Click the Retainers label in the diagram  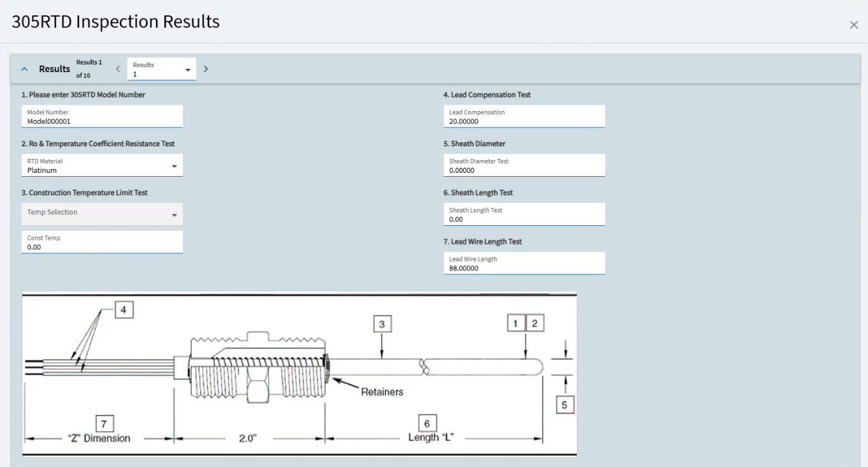click(382, 392)
